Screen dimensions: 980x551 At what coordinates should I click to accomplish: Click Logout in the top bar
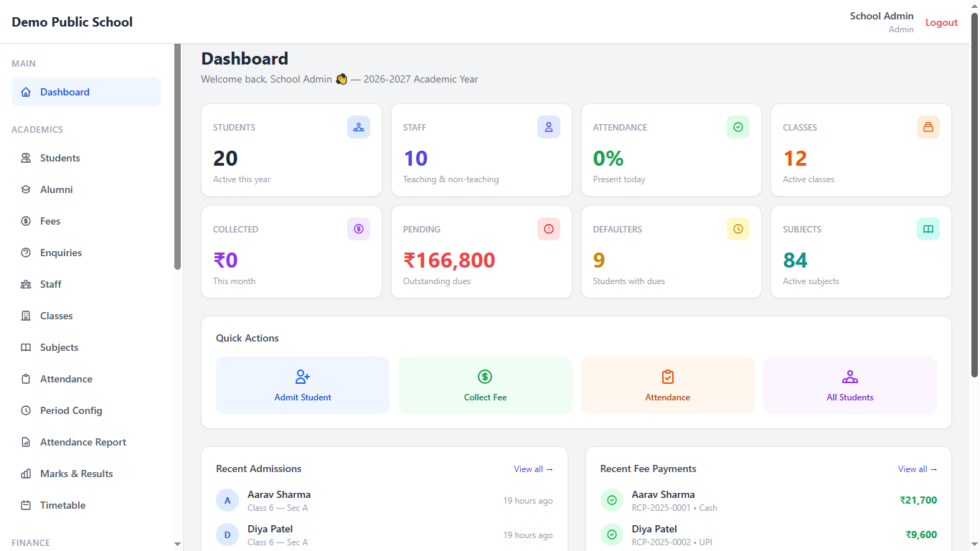(941, 22)
